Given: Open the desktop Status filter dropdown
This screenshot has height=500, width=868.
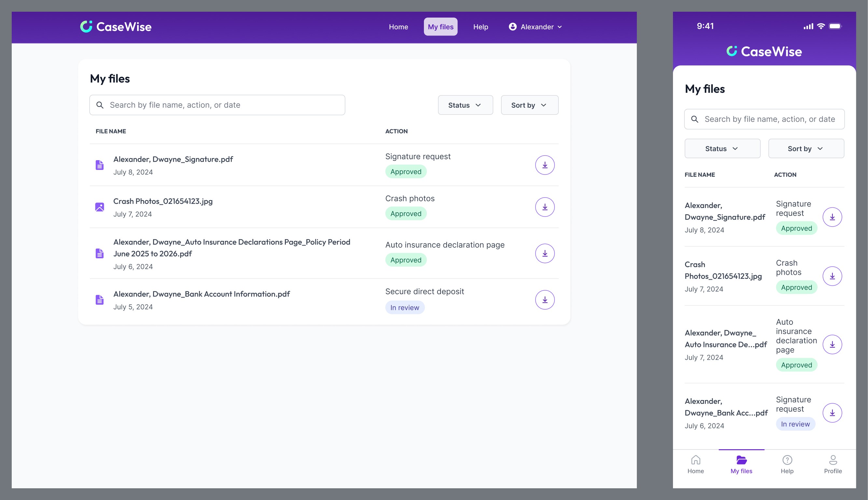Looking at the screenshot, I should pos(465,105).
